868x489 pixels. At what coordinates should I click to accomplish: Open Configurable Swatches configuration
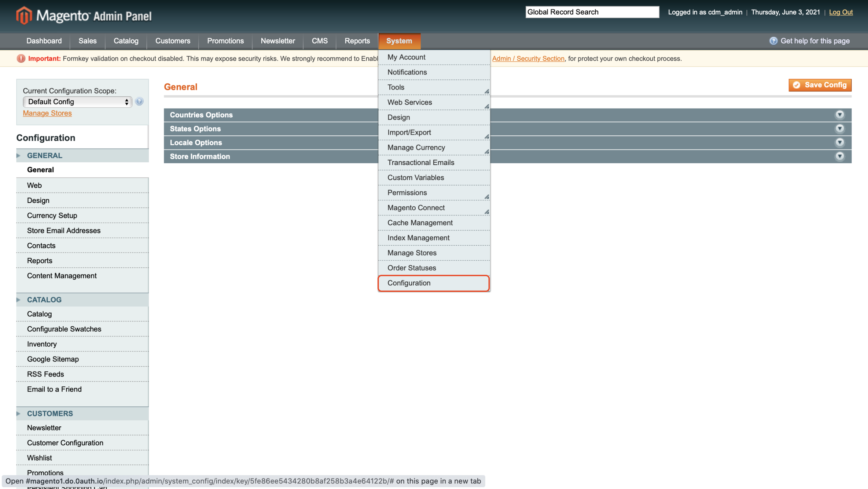pos(82,329)
